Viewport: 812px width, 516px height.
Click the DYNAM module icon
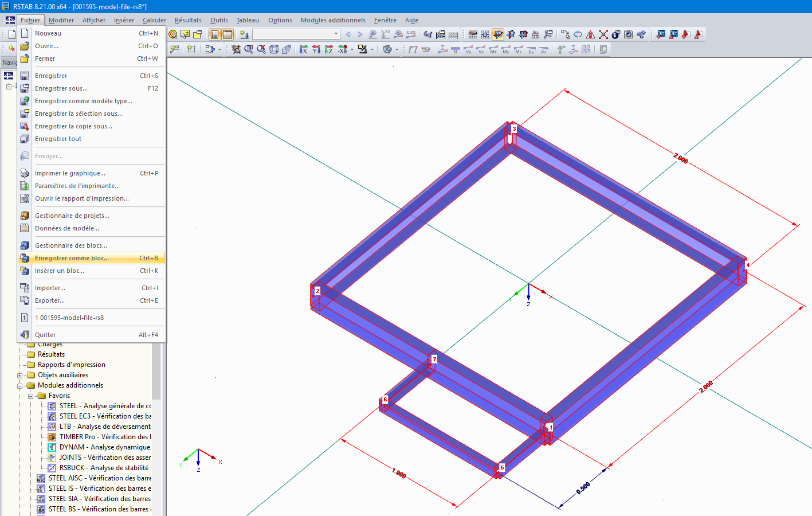(x=52, y=447)
